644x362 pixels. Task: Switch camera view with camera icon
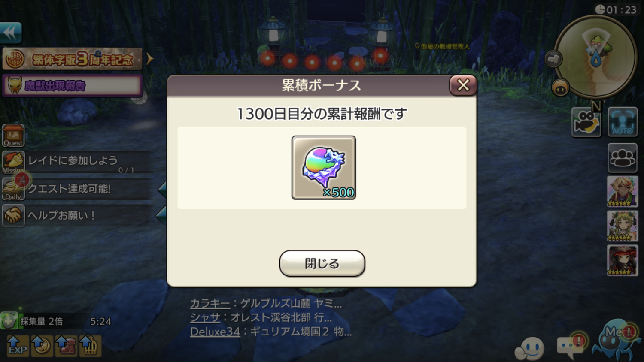click(586, 122)
